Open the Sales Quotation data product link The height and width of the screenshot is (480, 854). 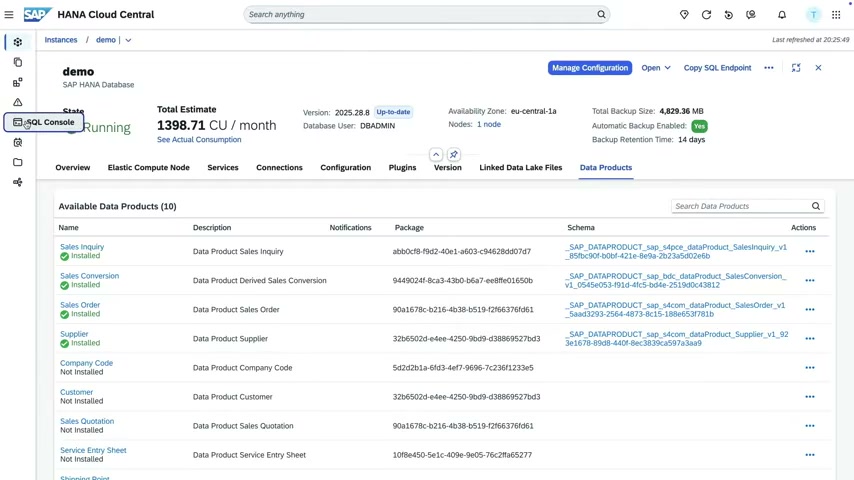(87, 421)
